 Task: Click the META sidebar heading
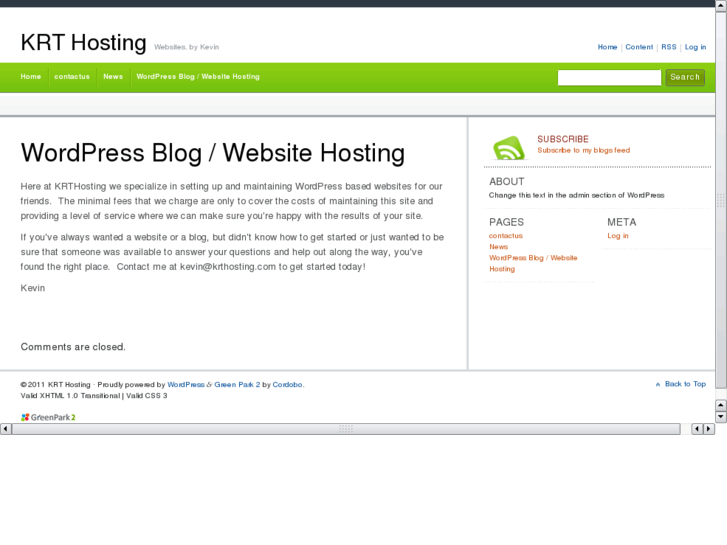(x=621, y=222)
